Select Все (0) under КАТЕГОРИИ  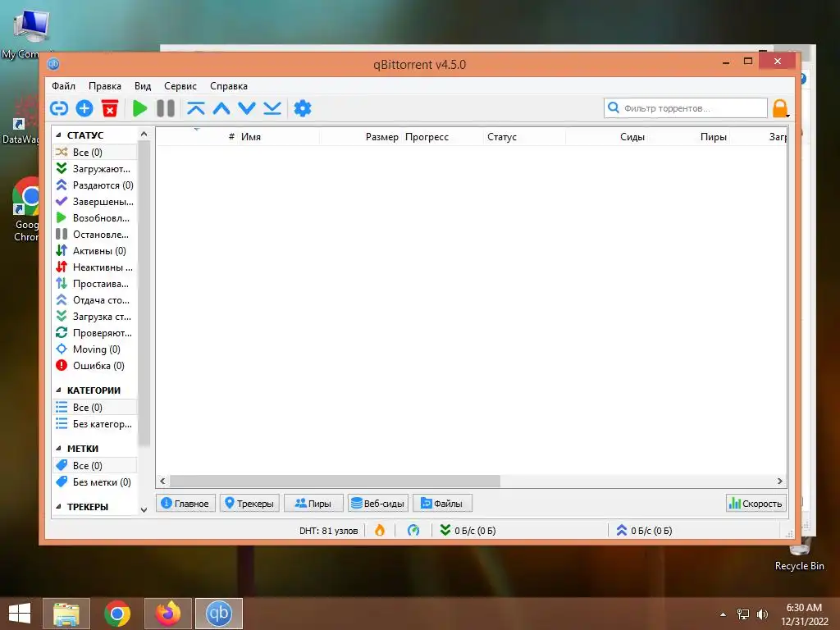(95, 407)
